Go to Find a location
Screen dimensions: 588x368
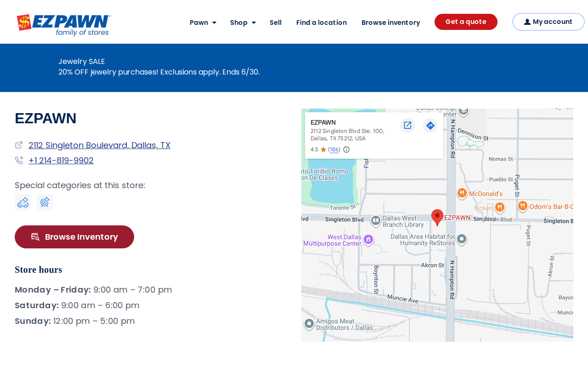coord(322,23)
